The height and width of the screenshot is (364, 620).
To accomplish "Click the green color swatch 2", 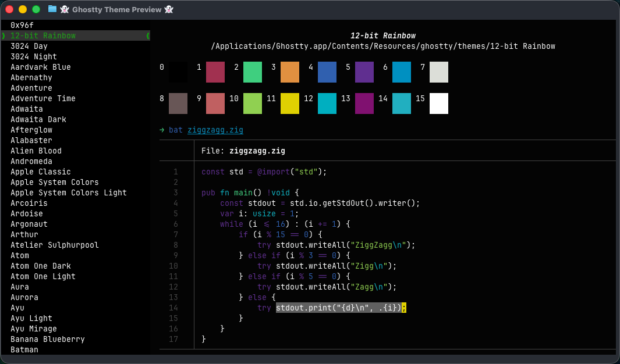I will tap(253, 72).
